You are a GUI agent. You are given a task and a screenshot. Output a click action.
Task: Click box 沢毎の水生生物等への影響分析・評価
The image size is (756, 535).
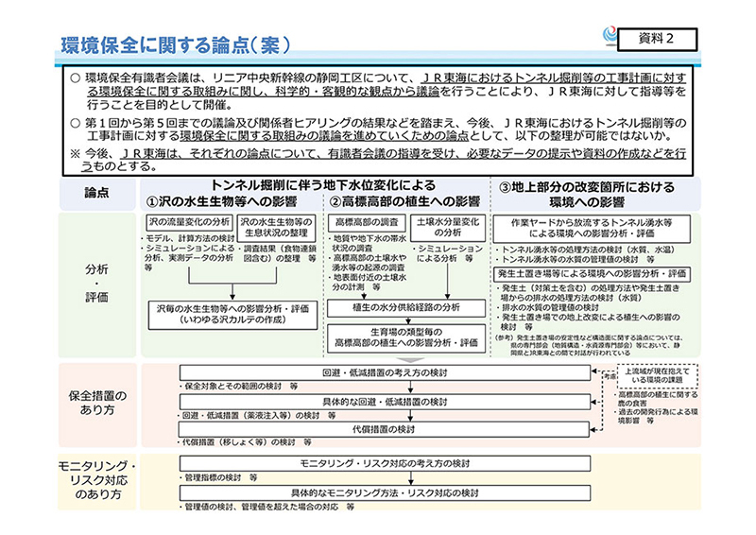click(x=232, y=315)
